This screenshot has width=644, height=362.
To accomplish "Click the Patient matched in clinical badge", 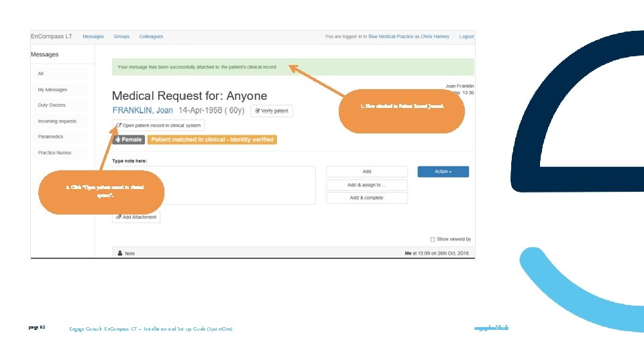I will click(x=213, y=139).
